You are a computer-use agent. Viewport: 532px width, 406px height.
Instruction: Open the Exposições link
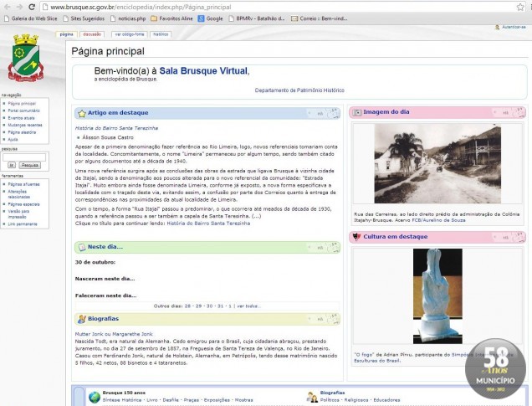click(x=217, y=400)
